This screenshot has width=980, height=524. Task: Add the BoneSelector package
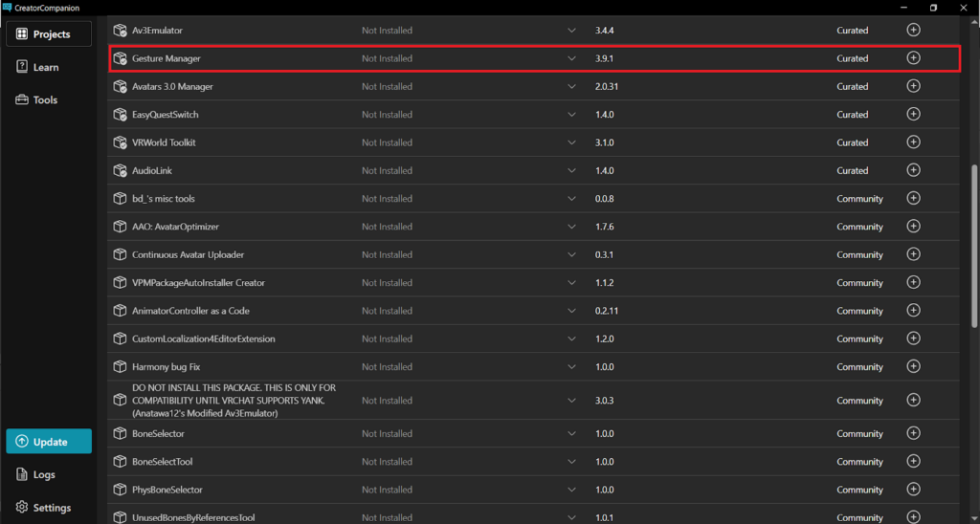tap(913, 433)
